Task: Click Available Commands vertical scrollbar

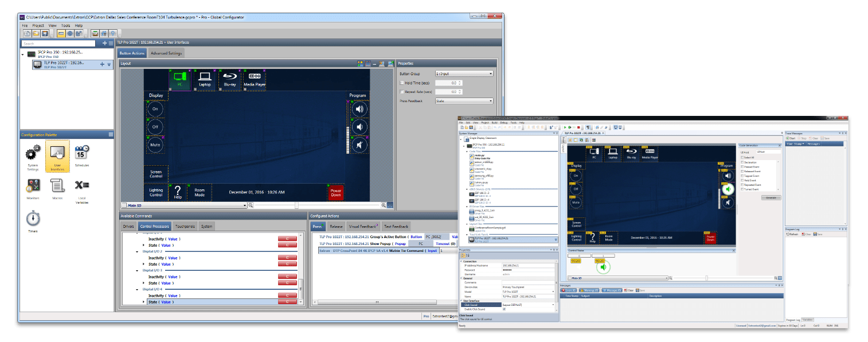Action: point(301,267)
